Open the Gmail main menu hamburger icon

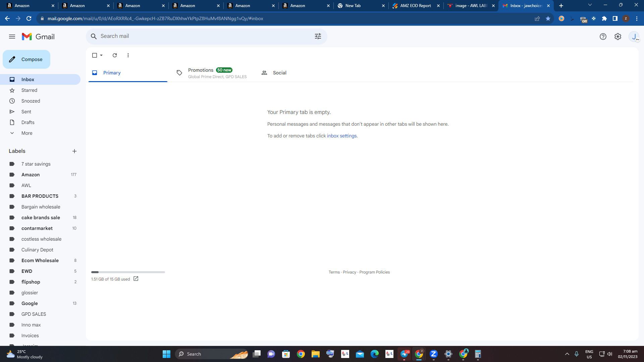[12, 37]
